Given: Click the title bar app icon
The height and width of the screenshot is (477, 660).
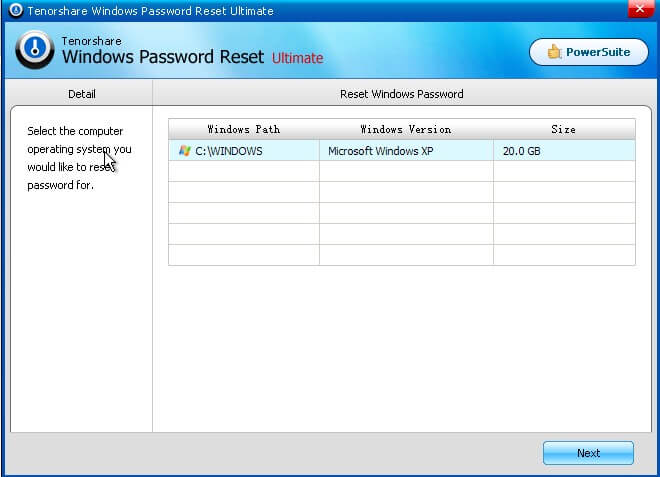Looking at the screenshot, I should (16, 10).
